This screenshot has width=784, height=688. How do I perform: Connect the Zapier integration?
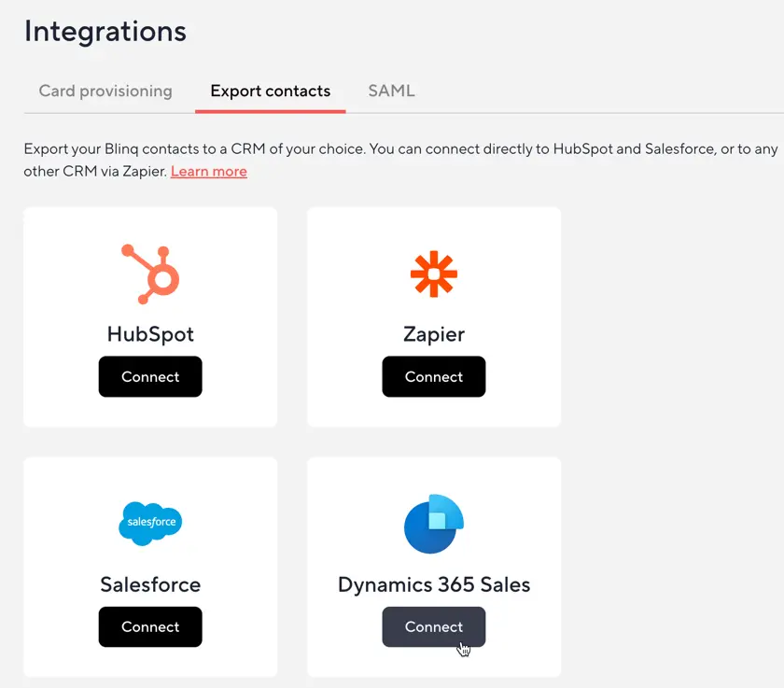click(x=433, y=376)
